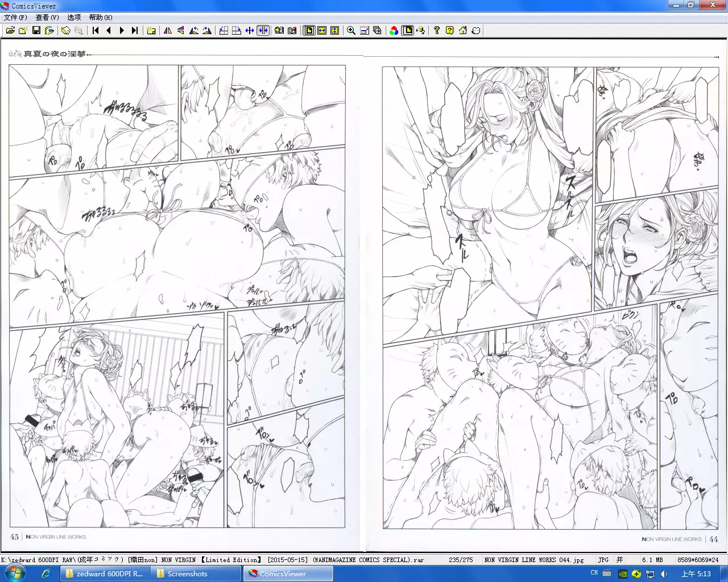Open the 帮助(H) menu

(101, 18)
